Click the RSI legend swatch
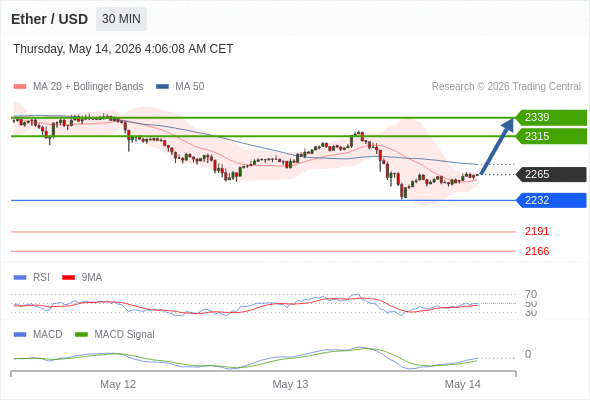Viewport: 590px width, 400px height. [20, 278]
